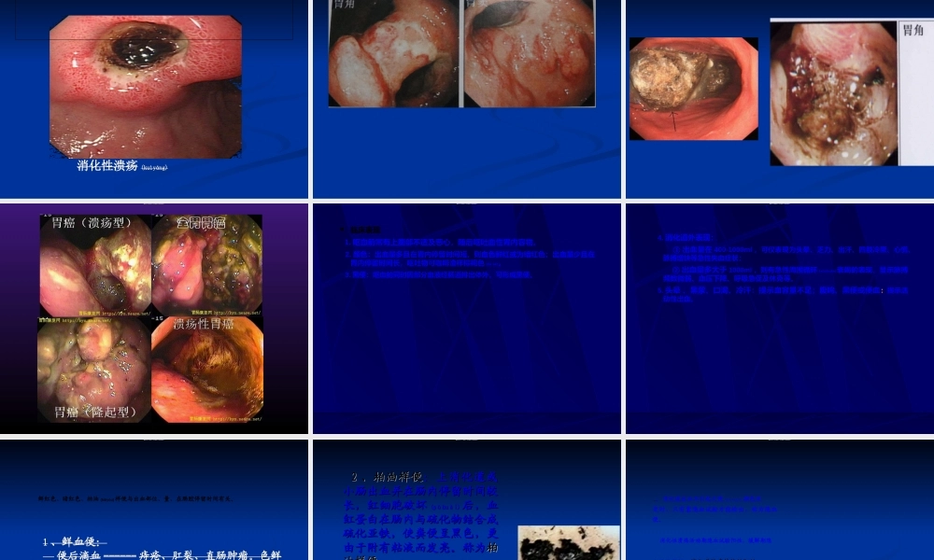The image size is (934, 560).
Task: Select the 溃疡性胃癌 image
Action: point(206,369)
